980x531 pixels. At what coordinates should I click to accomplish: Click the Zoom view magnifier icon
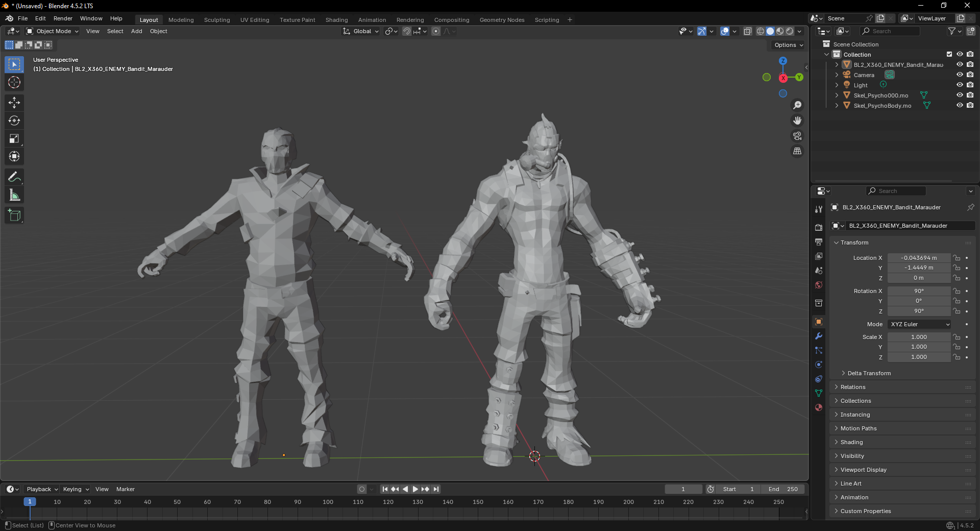pos(797,105)
